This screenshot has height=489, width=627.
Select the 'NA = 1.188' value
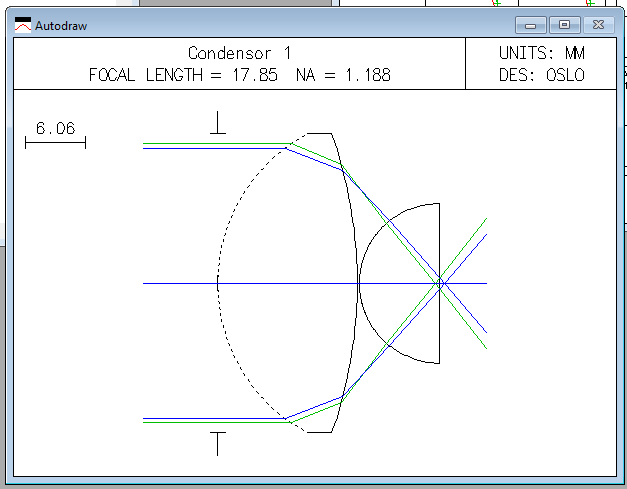343,75
